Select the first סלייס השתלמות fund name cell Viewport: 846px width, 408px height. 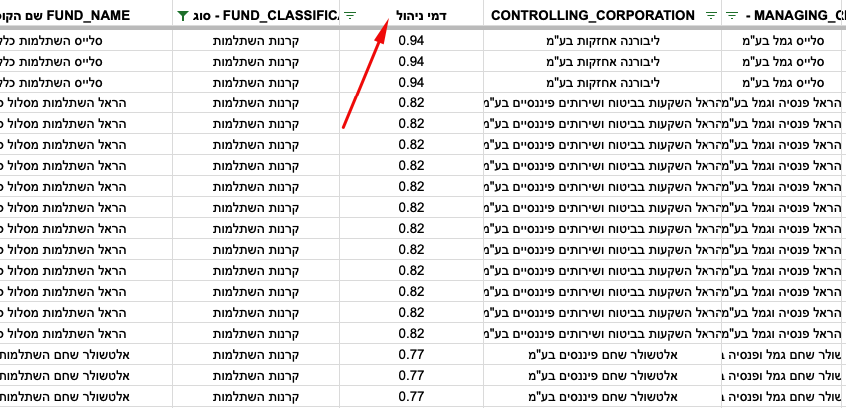[x=86, y=40]
